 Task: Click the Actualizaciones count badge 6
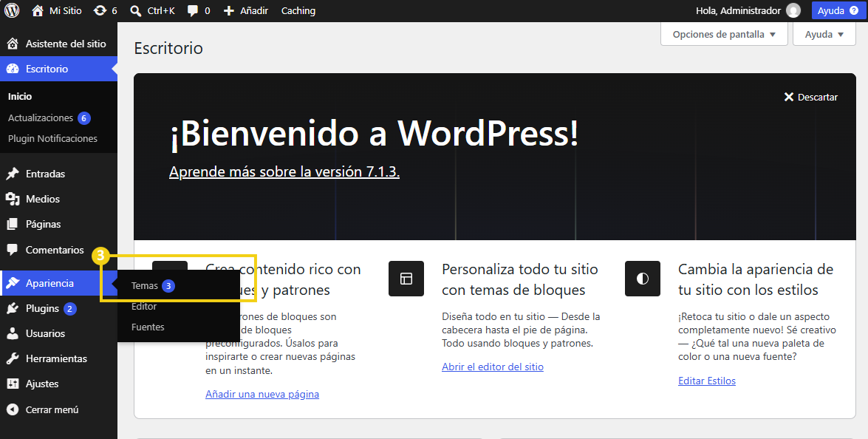tap(83, 118)
